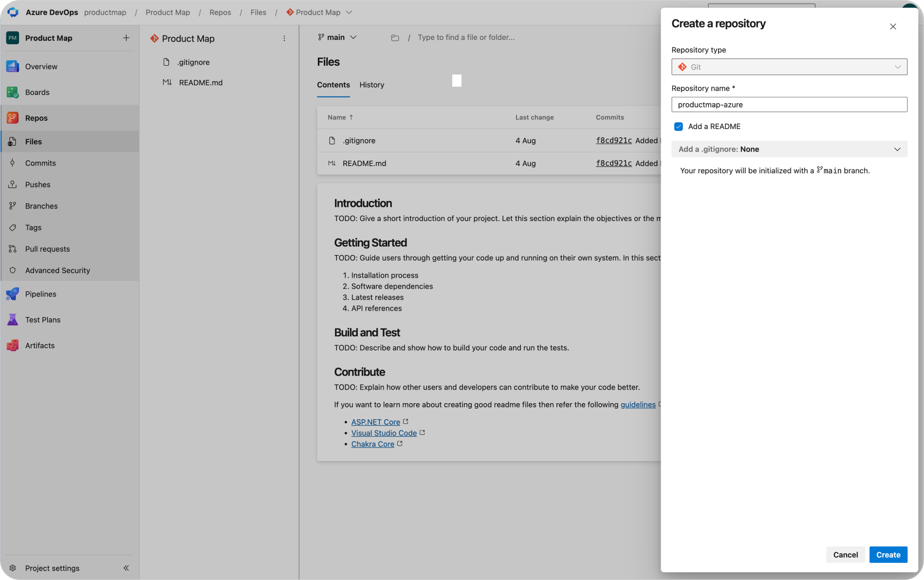Click the Repository name input field
This screenshot has height=580, width=924.
click(x=789, y=105)
